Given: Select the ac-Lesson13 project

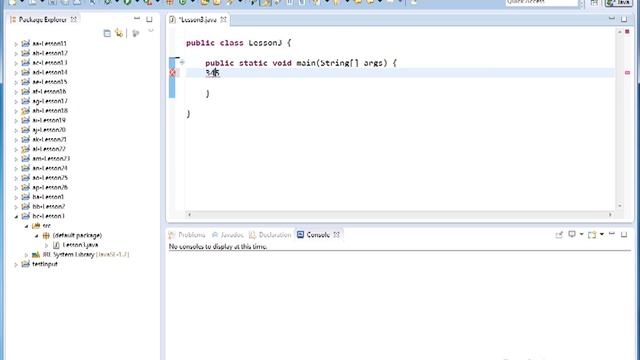Looking at the screenshot, I should click(49, 62).
